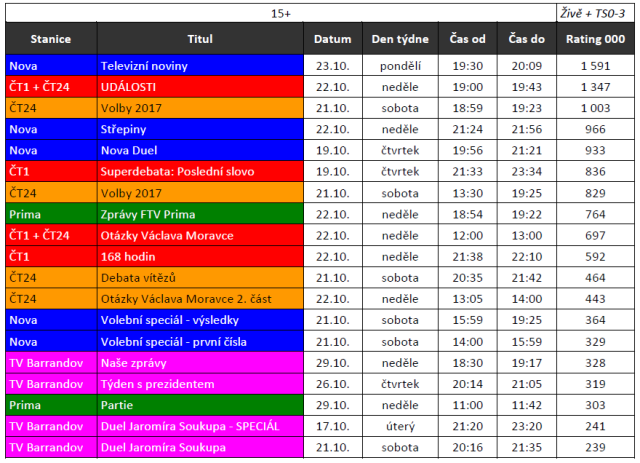
Task: Click the rating value 592
Action: click(596, 257)
